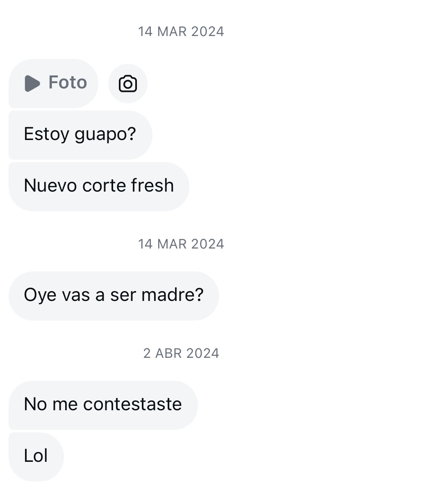The width and height of the screenshot is (423, 504).
Task: Click the word "fresh" in the chat
Action: point(152,185)
